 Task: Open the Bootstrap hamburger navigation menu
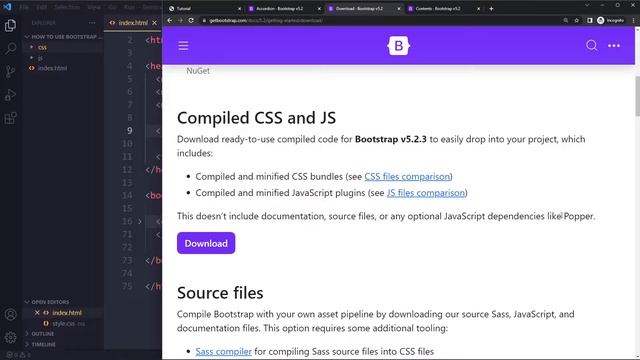(x=183, y=46)
